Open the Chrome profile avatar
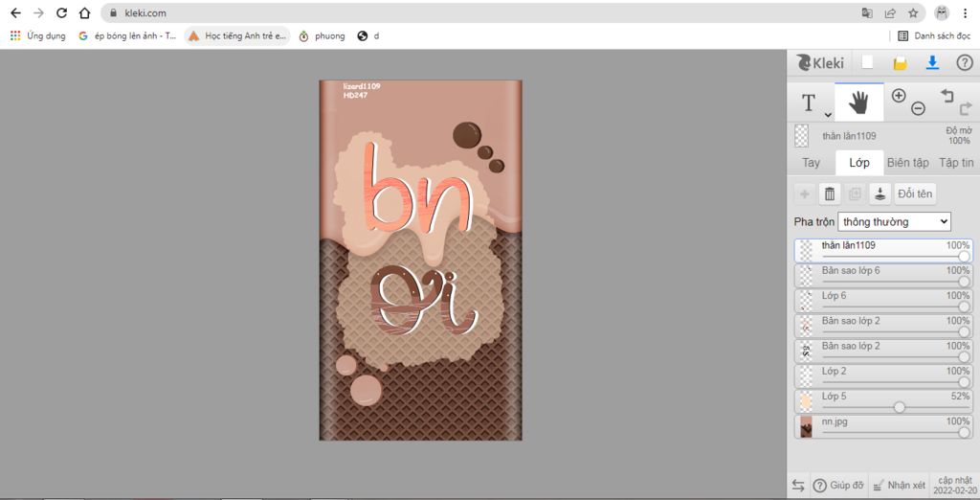The image size is (980, 500). pos(942,12)
